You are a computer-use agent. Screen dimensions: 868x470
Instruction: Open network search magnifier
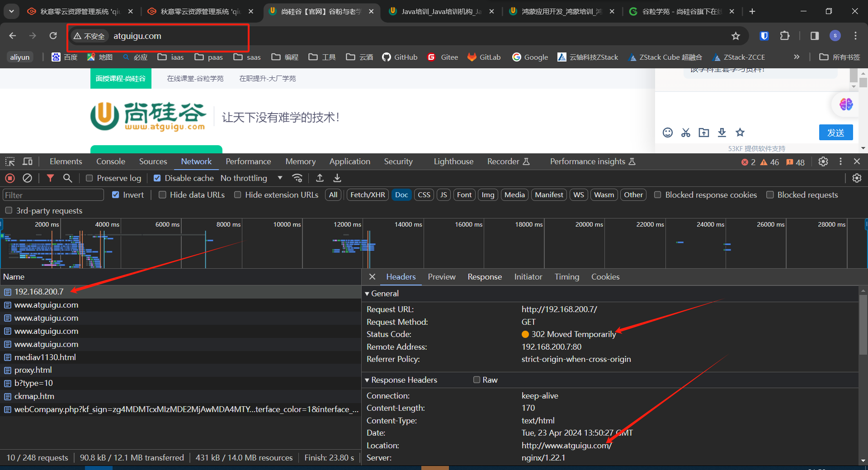coord(67,178)
